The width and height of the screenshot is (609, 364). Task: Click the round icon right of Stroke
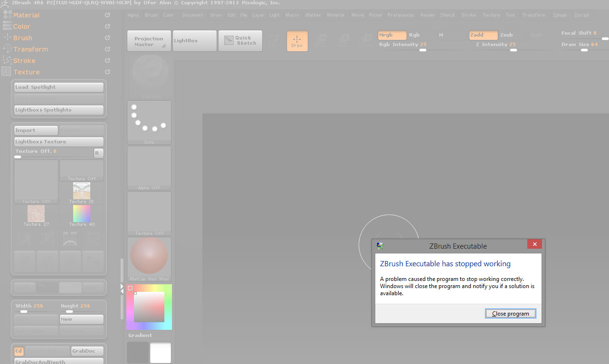tap(107, 61)
